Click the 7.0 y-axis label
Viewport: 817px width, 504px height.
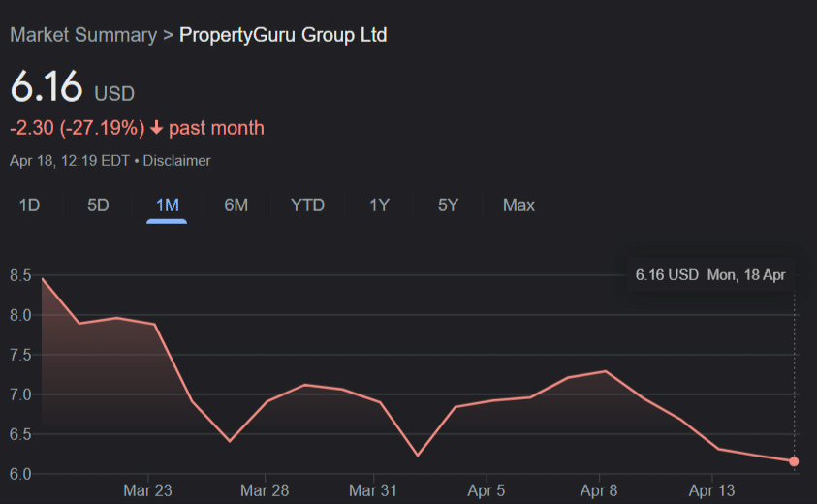(20, 394)
